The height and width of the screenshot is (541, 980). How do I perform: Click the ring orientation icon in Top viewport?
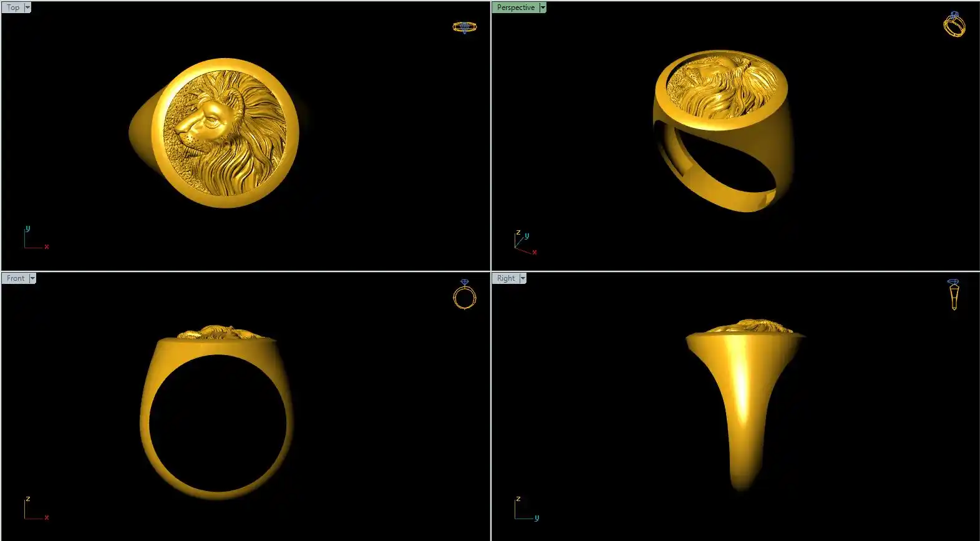pyautogui.click(x=464, y=27)
